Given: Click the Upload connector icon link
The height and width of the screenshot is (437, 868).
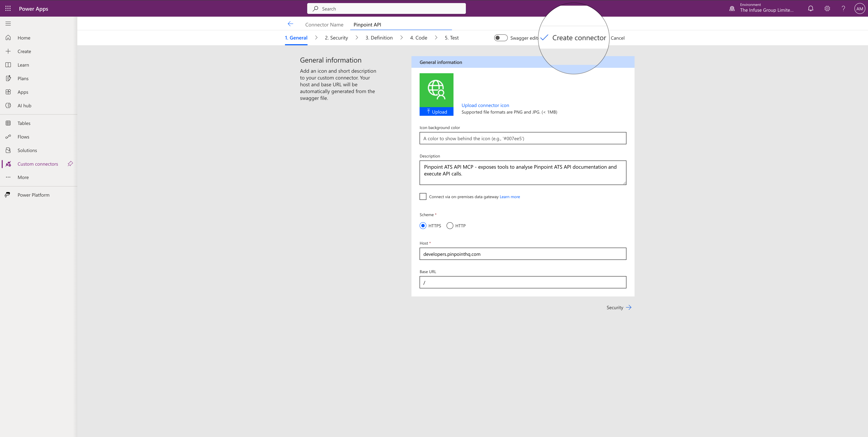Looking at the screenshot, I should point(485,105).
